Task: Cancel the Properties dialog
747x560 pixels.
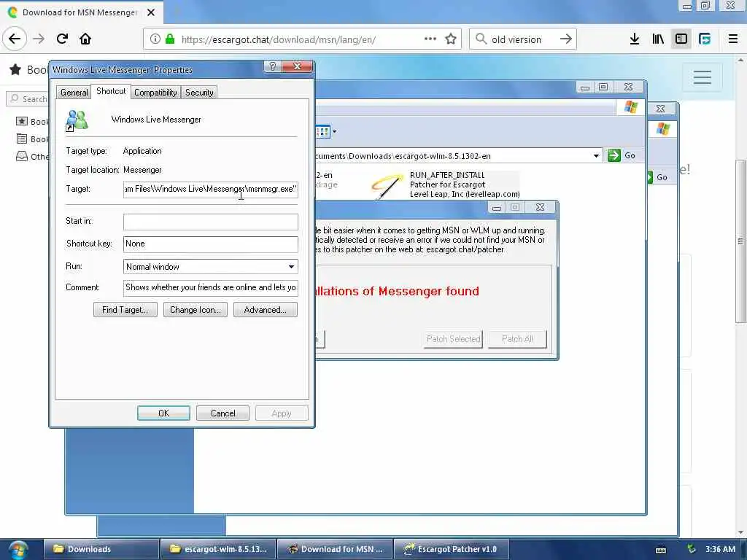Action: (x=223, y=413)
